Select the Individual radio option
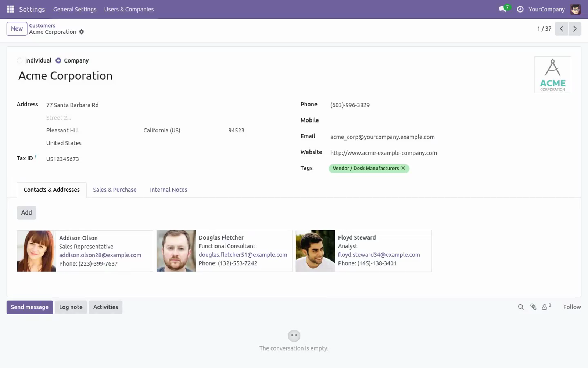This screenshot has width=588, height=368. click(20, 60)
